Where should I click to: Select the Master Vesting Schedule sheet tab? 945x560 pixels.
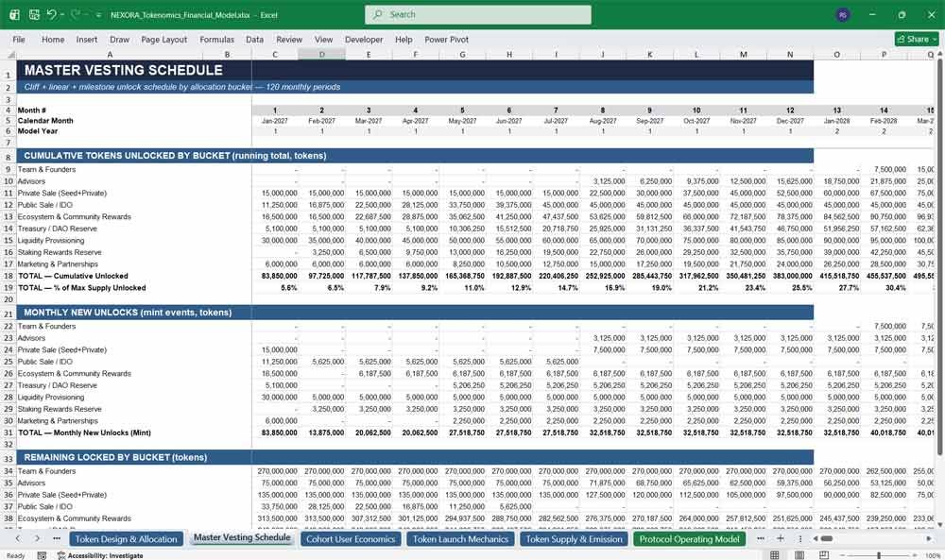pyautogui.click(x=242, y=537)
